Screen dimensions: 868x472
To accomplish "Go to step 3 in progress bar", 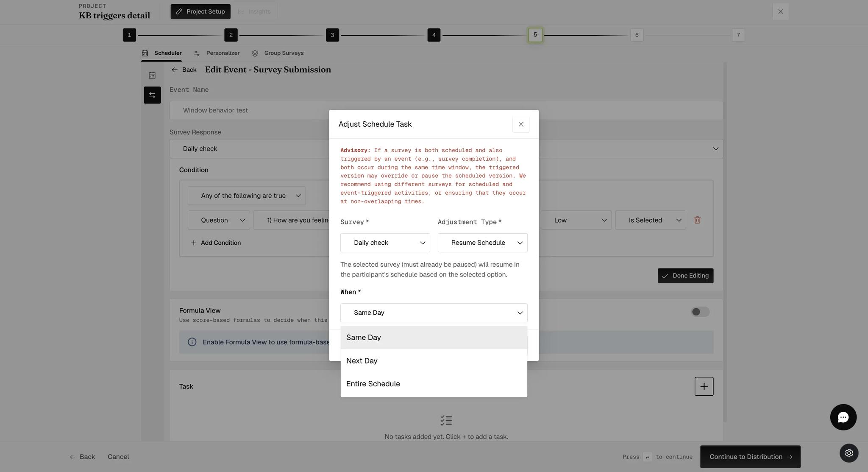I will coord(332,35).
